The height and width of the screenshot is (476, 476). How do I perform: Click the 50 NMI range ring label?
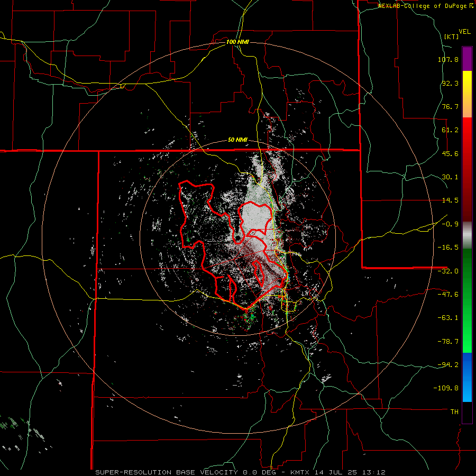237,140
